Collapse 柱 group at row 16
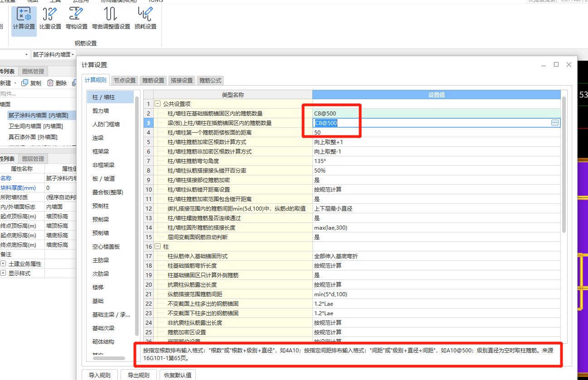This screenshot has height=380, width=588. [x=158, y=246]
